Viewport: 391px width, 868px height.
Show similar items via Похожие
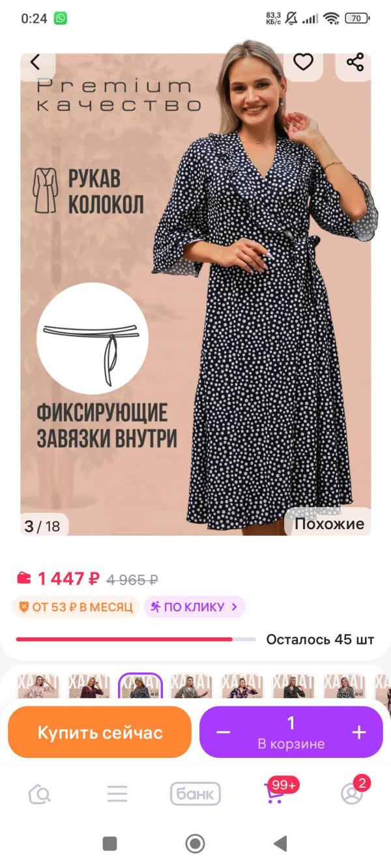point(329,524)
